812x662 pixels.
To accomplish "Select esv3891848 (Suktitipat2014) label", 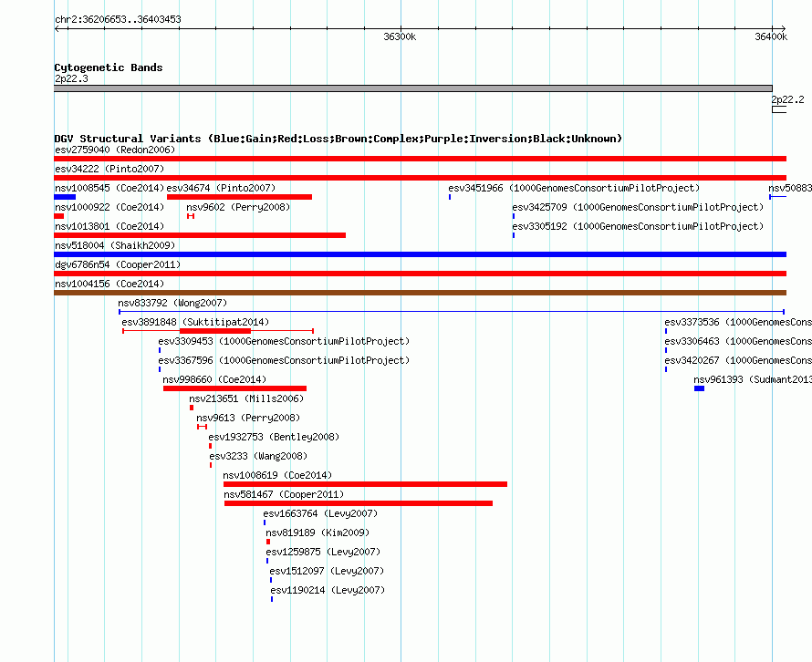I will click(195, 322).
